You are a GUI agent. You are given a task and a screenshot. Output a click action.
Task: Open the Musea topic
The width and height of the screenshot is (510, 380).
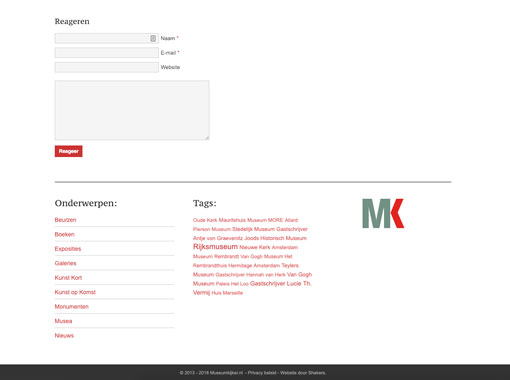tap(63, 321)
